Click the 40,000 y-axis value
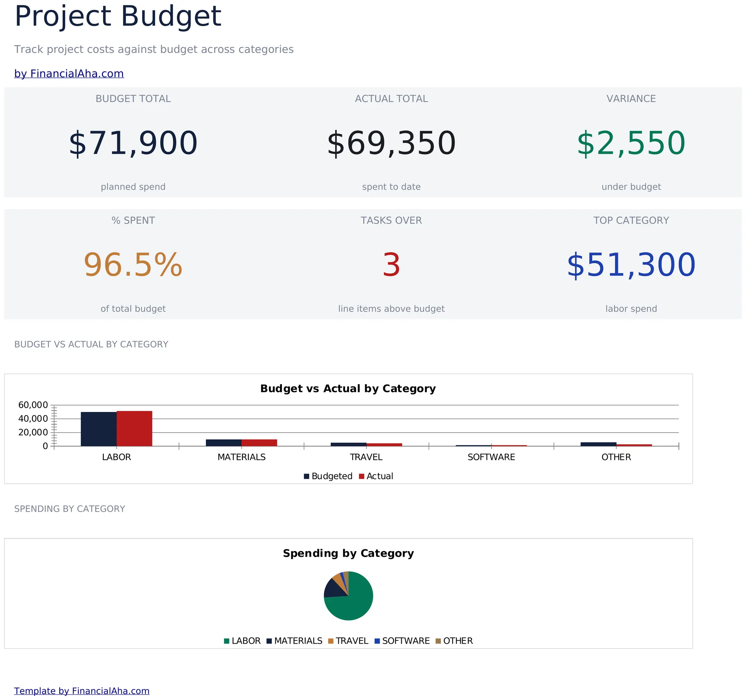This screenshot has width=746, height=700. pos(33,419)
